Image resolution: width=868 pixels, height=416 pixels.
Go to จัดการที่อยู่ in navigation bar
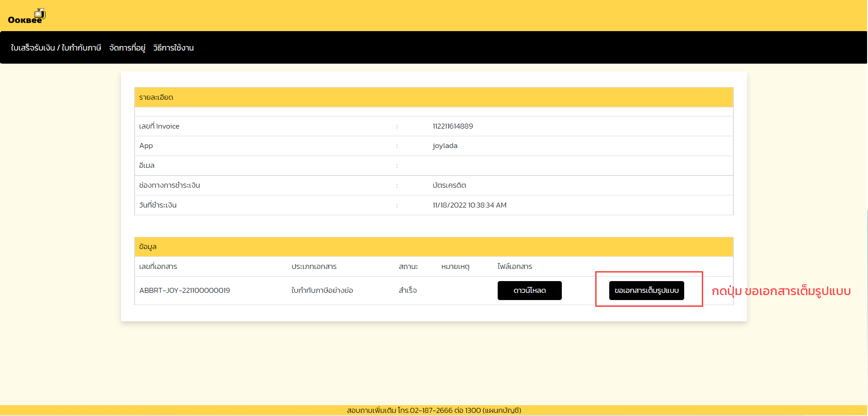coord(127,48)
